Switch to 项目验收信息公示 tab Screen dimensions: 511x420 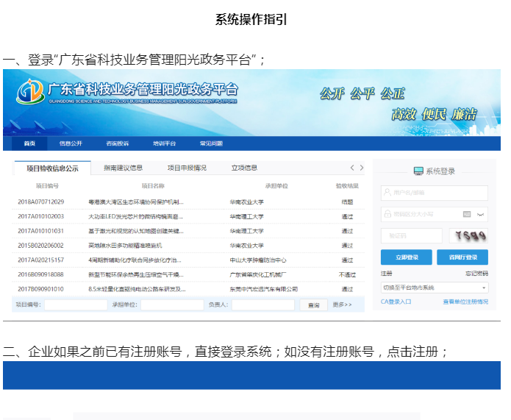pyautogui.click(x=52, y=168)
